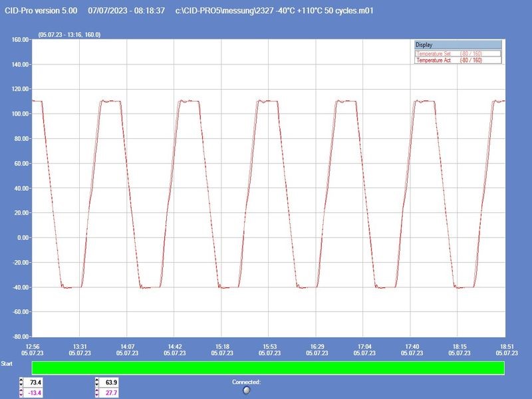Viewport: 532px width, 399px height.
Task: Select the Temperature Act legend entry
Action: coord(458,60)
